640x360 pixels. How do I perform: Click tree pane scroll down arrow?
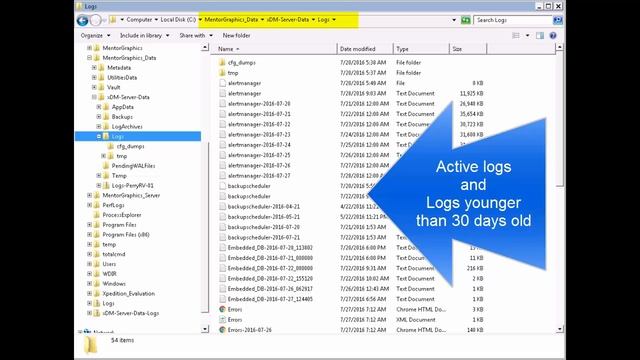(x=205, y=329)
